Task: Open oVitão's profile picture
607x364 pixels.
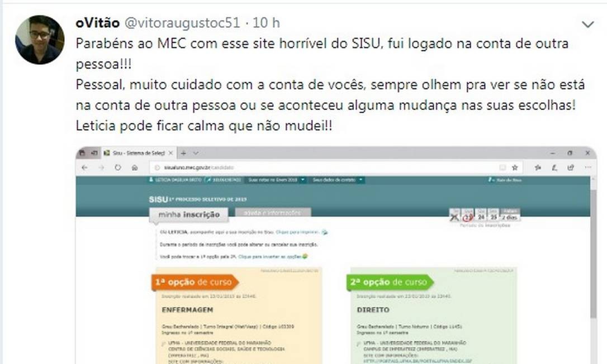Action: pos(40,40)
